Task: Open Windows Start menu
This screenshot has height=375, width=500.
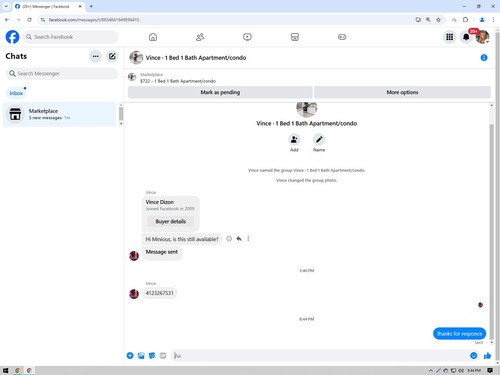Action: click(x=5, y=370)
